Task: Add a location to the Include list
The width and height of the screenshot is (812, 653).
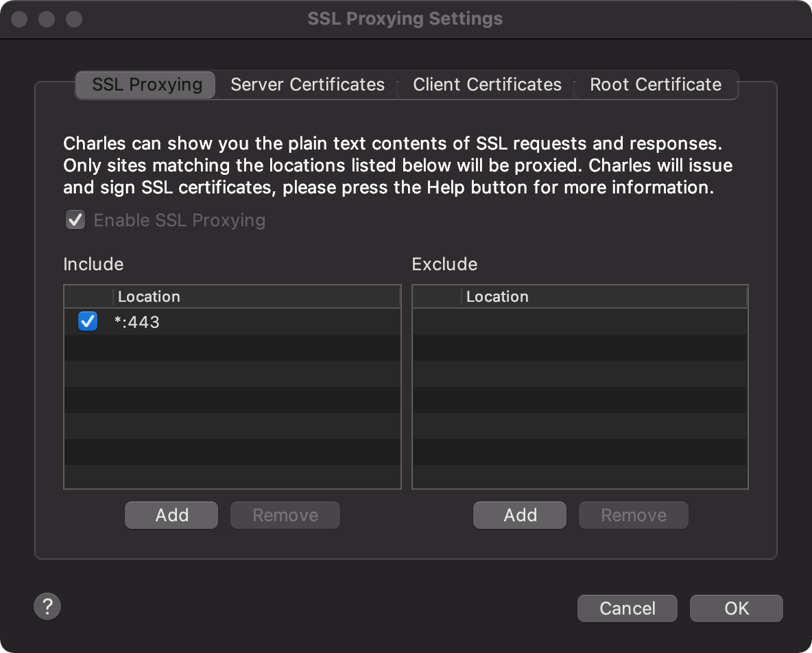Action: [x=171, y=515]
